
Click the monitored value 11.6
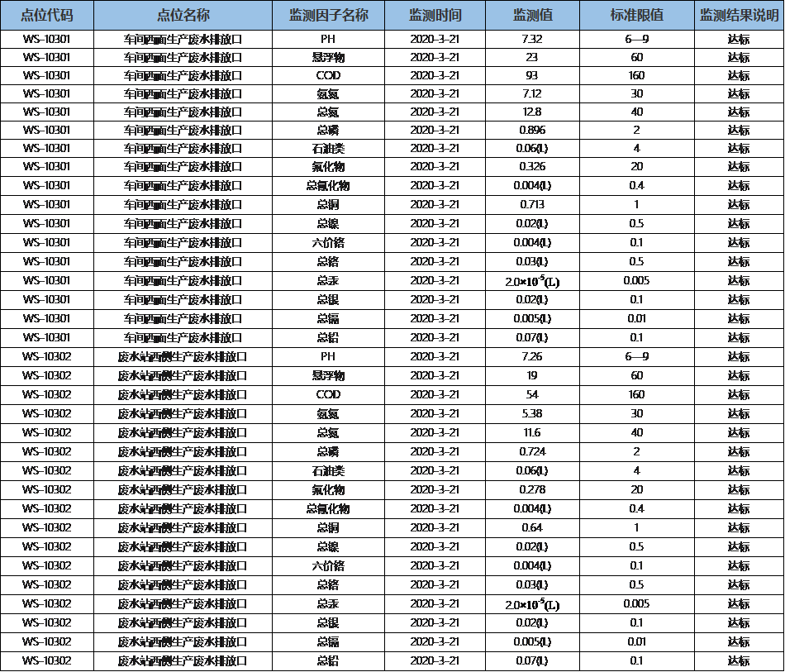532,432
